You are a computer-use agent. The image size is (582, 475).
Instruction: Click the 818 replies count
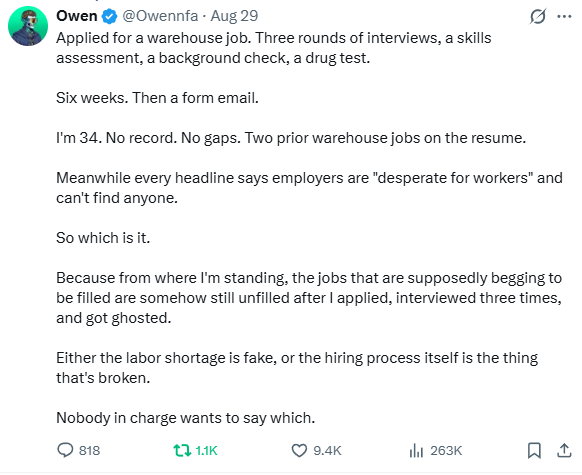pos(89,451)
